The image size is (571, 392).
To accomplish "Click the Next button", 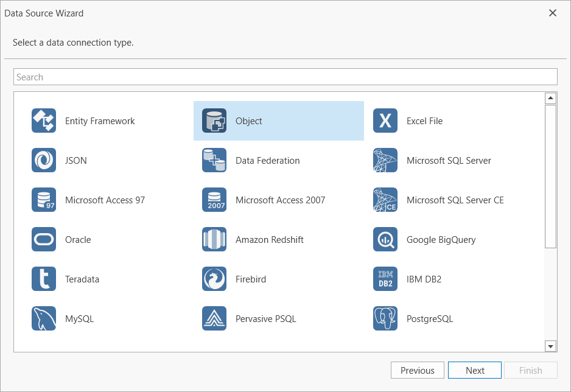I will tap(474, 369).
